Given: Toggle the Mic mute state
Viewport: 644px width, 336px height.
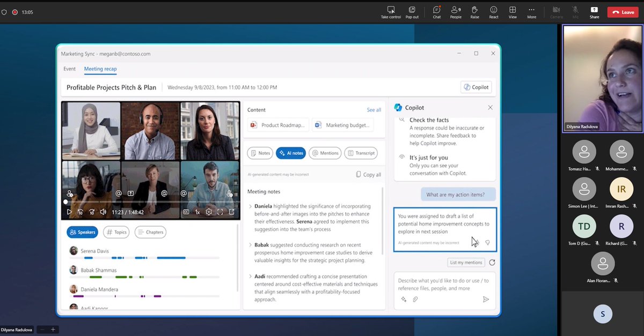Looking at the screenshot, I should pos(575,12).
